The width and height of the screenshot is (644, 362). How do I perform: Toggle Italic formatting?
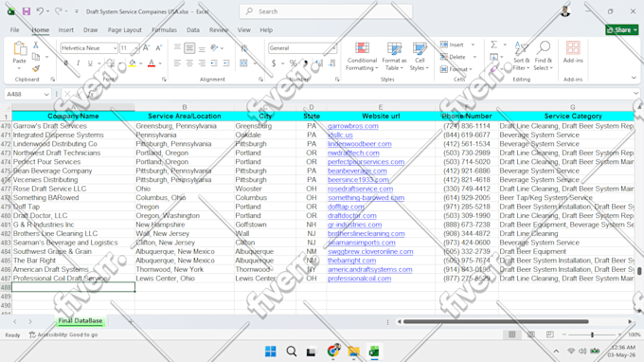[x=78, y=63]
